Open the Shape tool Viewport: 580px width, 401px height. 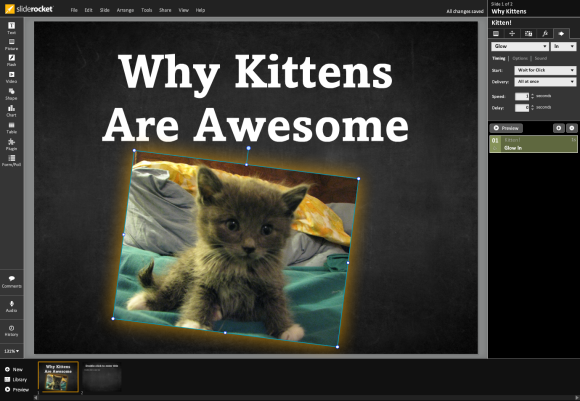[x=11, y=94]
